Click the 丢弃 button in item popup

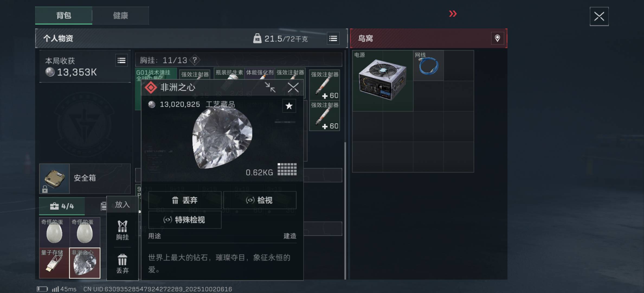(x=185, y=200)
